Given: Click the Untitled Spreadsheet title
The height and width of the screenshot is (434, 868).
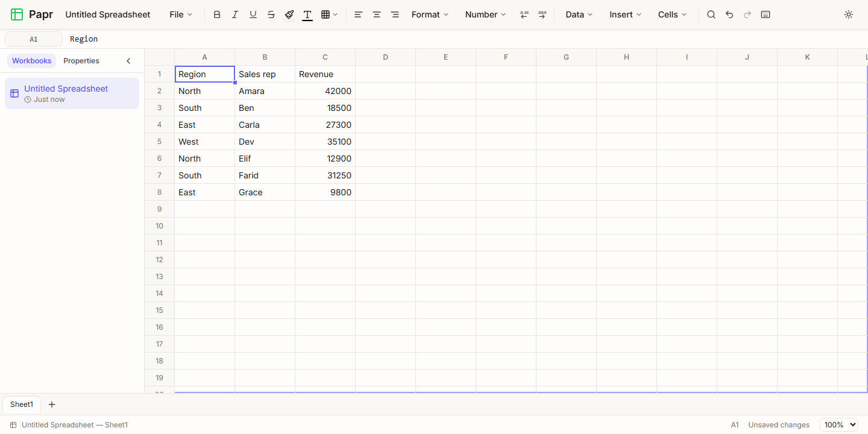Looking at the screenshot, I should tap(108, 14).
